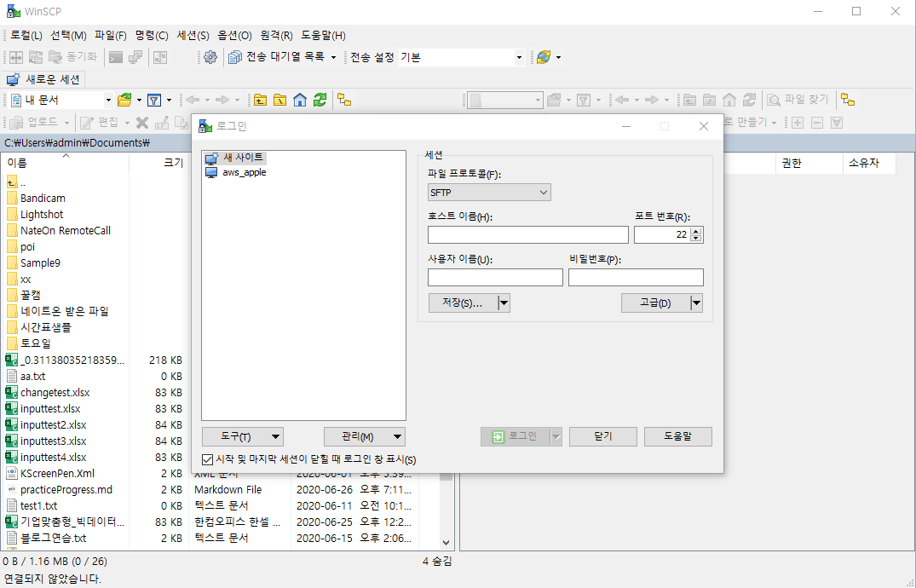Viewport: 916px width, 588px height.
Task: Click the user name input field
Action: [495, 277]
